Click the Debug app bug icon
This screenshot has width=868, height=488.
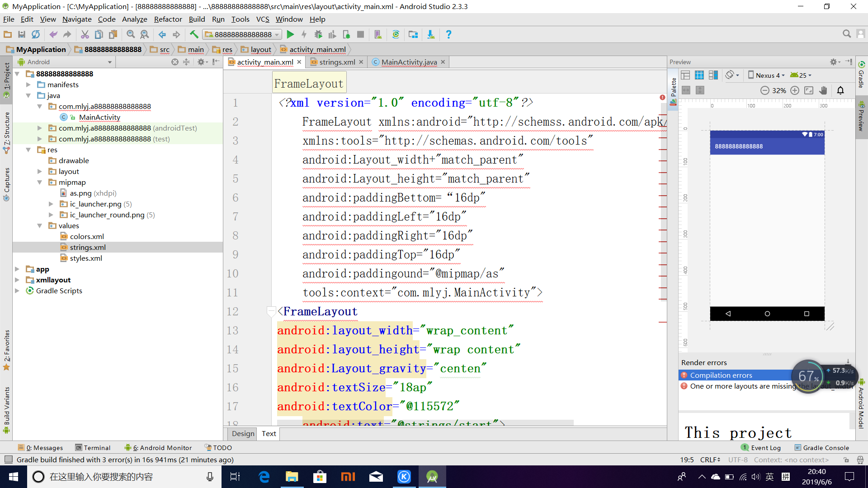pyautogui.click(x=318, y=34)
